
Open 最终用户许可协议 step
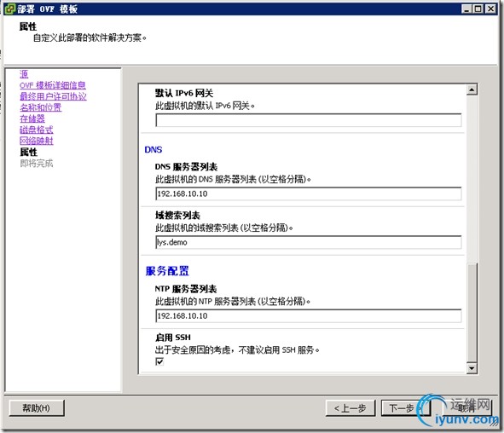pyautogui.click(x=53, y=96)
